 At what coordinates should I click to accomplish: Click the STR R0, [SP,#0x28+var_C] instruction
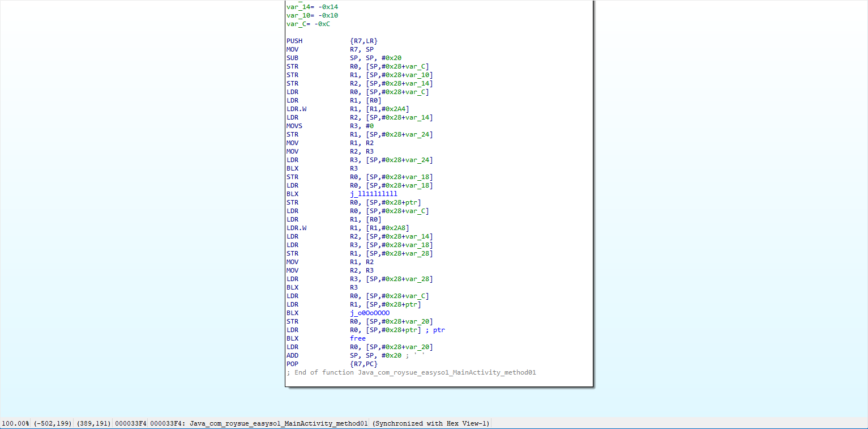(358, 66)
